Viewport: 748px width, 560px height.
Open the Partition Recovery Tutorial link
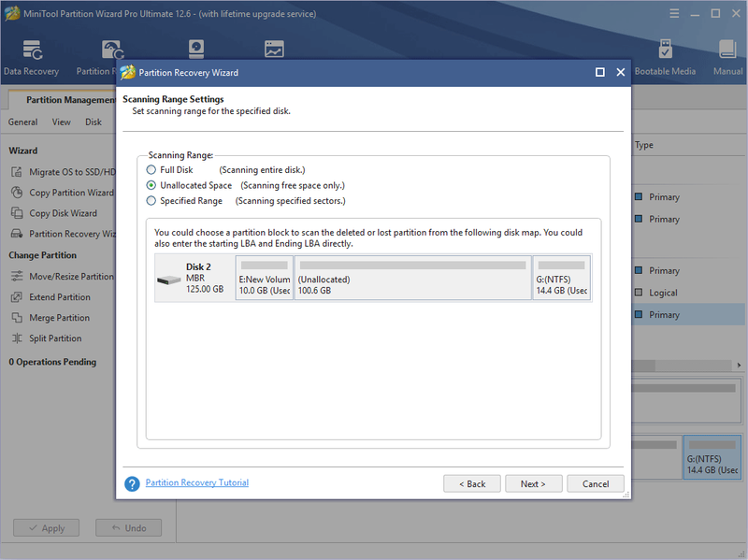pos(197,482)
